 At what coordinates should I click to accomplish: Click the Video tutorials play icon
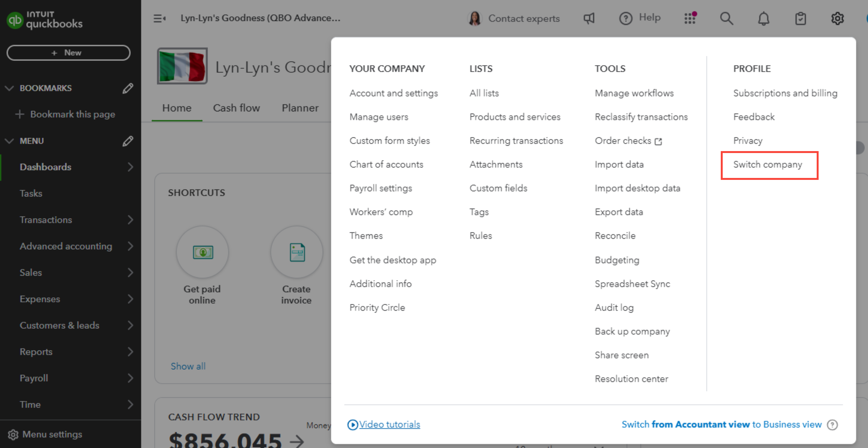coord(352,425)
